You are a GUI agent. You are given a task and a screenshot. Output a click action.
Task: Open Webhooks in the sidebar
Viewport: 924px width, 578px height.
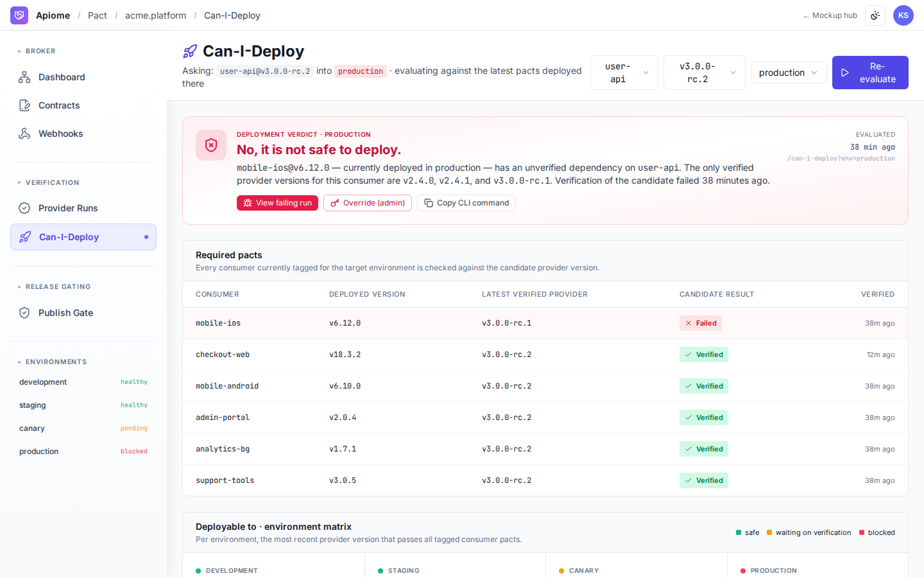[83, 134]
